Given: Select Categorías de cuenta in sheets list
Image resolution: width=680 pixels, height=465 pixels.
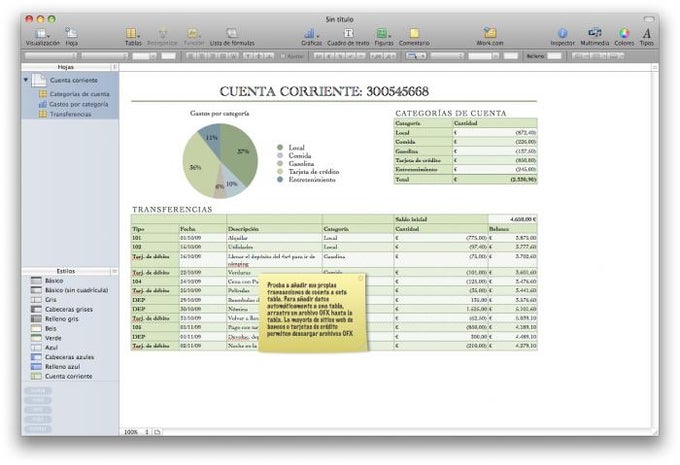Looking at the screenshot, I should tap(79, 94).
